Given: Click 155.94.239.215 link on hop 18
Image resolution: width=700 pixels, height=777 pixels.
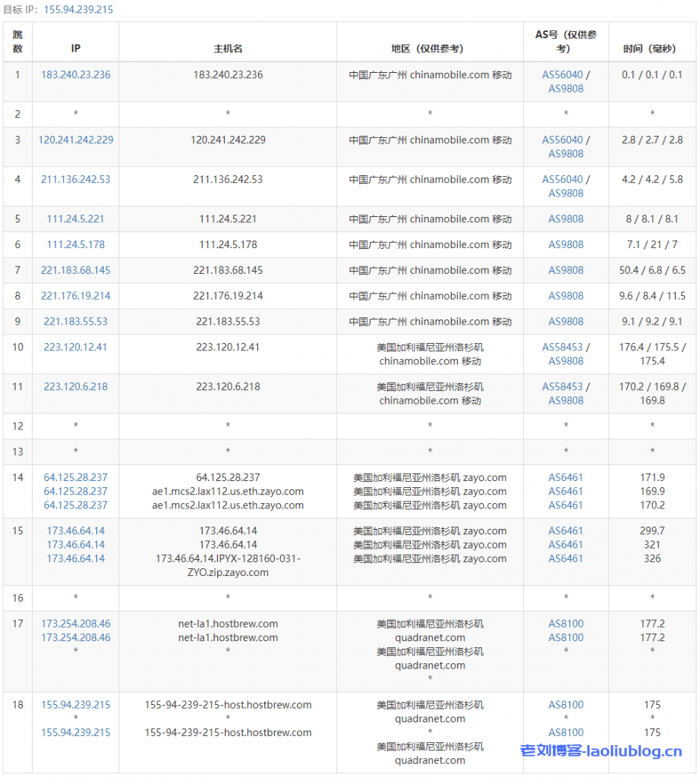Looking at the screenshot, I should pos(75,705).
